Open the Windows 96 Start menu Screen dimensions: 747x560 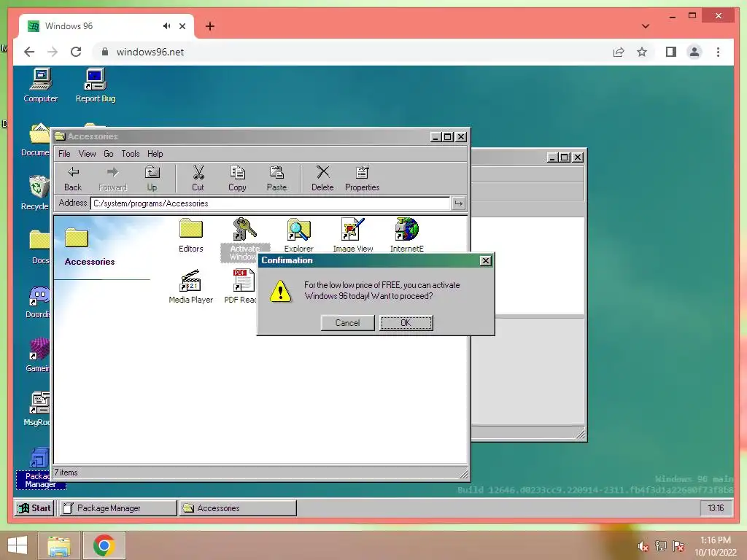tap(34, 508)
